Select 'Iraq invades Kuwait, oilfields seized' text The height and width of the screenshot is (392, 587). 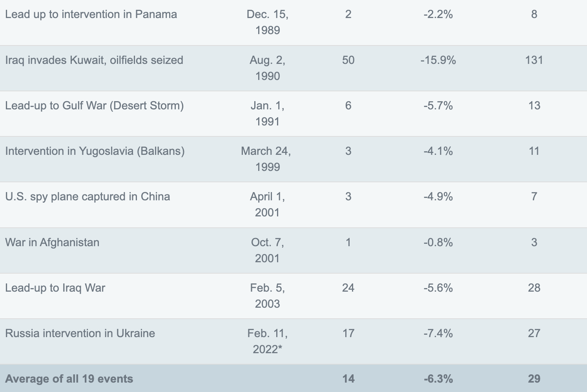point(94,60)
